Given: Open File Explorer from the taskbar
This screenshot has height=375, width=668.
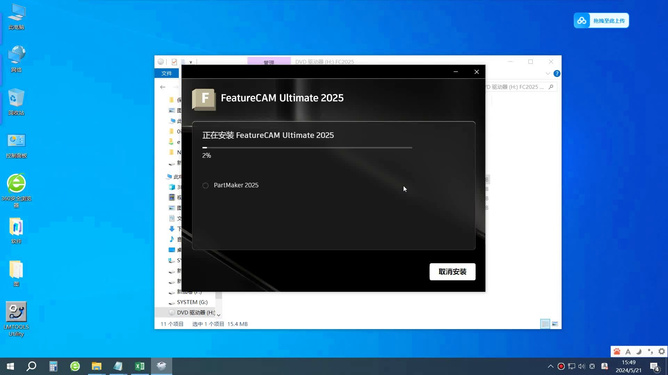Looking at the screenshot, I should [x=97, y=366].
